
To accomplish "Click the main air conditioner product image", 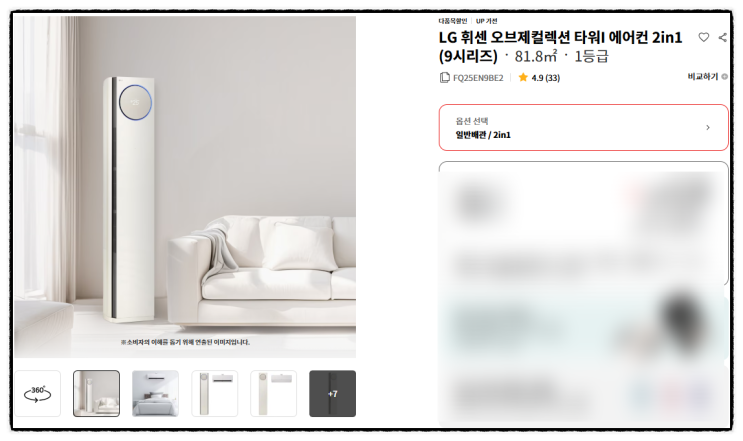I will click(185, 187).
